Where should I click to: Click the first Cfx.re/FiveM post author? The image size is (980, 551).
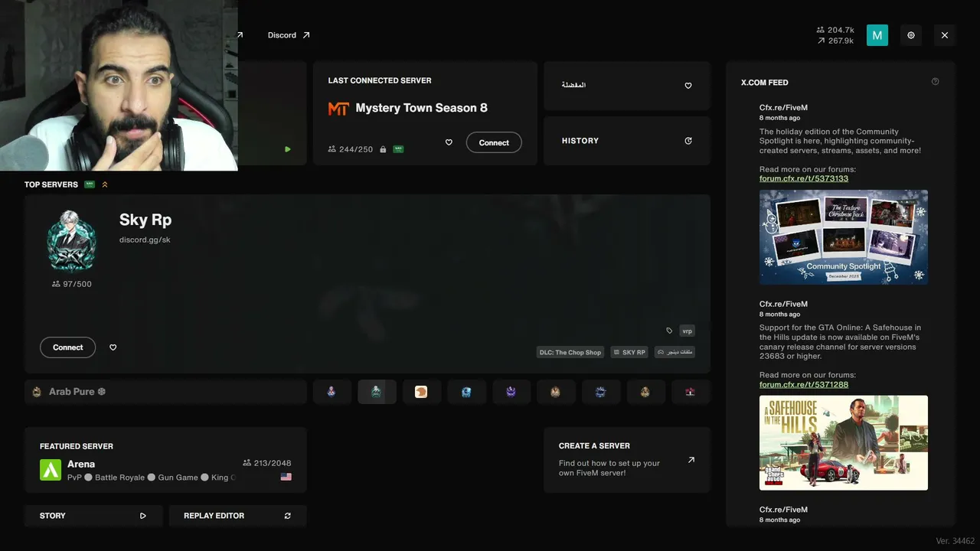click(783, 108)
